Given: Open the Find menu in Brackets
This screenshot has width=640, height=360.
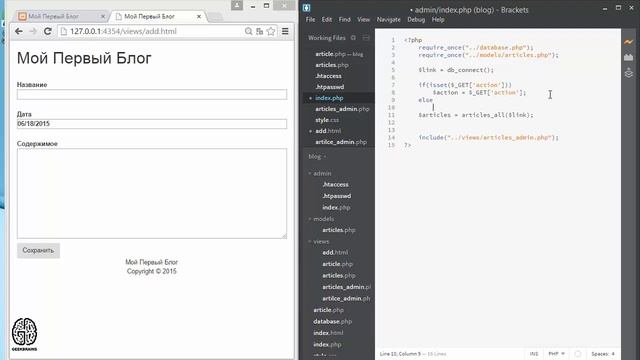Looking at the screenshot, I should tap(344, 19).
